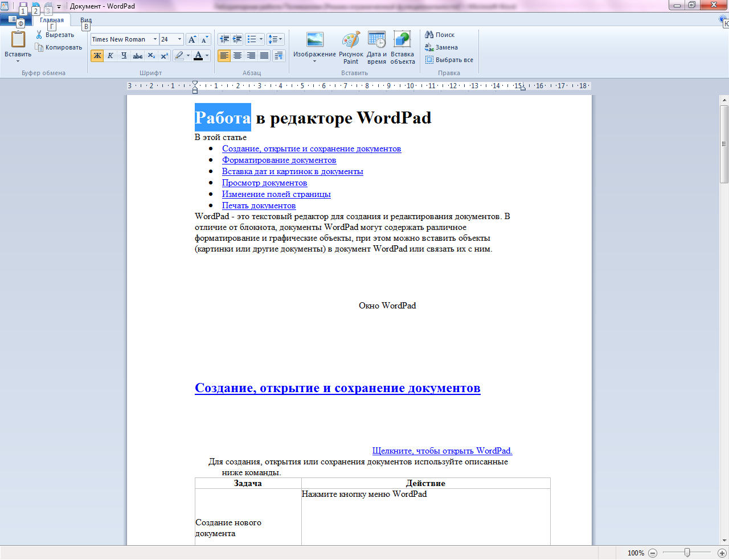Viewport: 729px width, 560px height.
Task: Shrink font size with smaller A button
Action: (205, 39)
